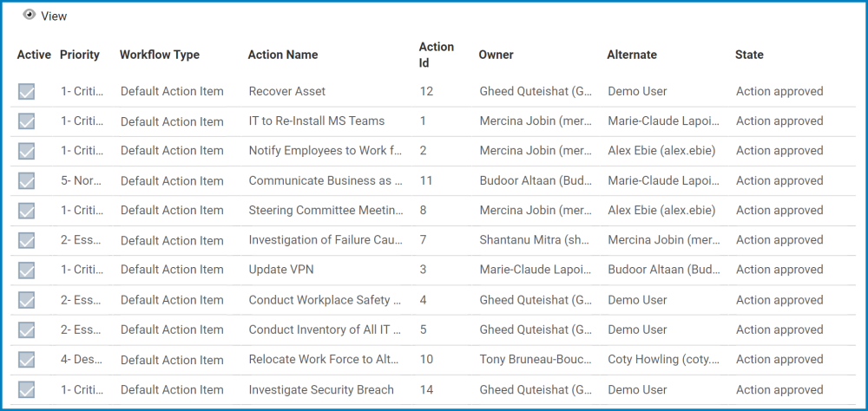Image resolution: width=868 pixels, height=411 pixels.
Task: Sort by Action Name column header
Action: (283, 55)
